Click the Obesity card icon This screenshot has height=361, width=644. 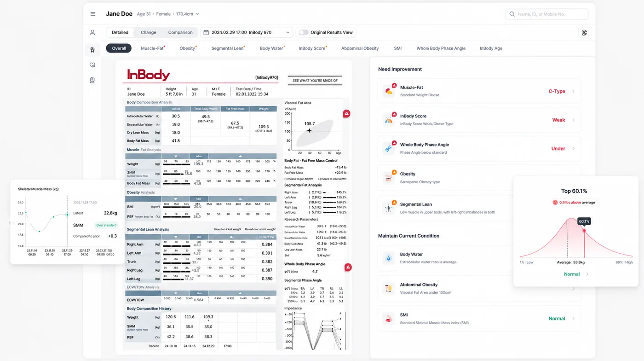389,177
